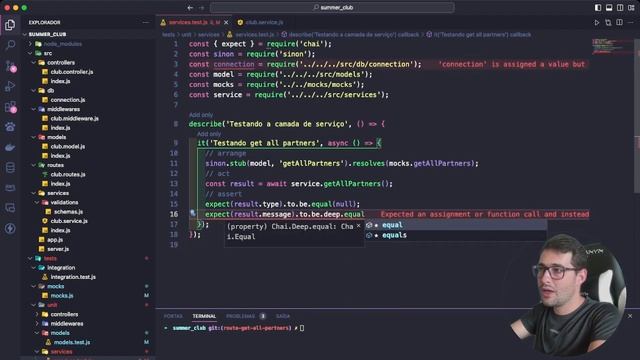Click the Run Code play icon
Screen dimensions: 640x360
point(597,22)
